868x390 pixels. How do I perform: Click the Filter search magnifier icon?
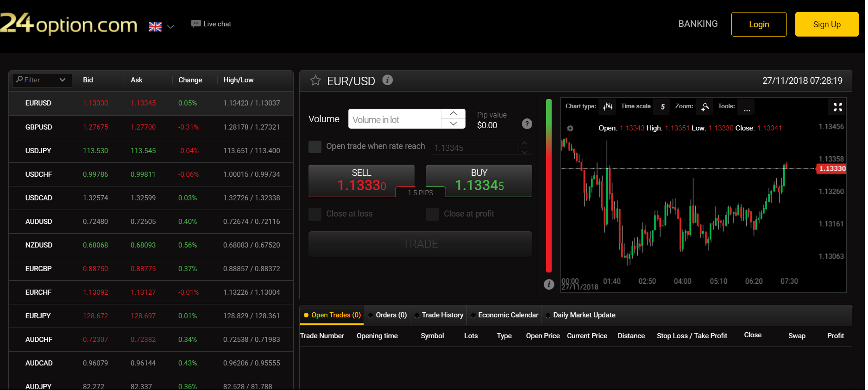click(x=19, y=80)
